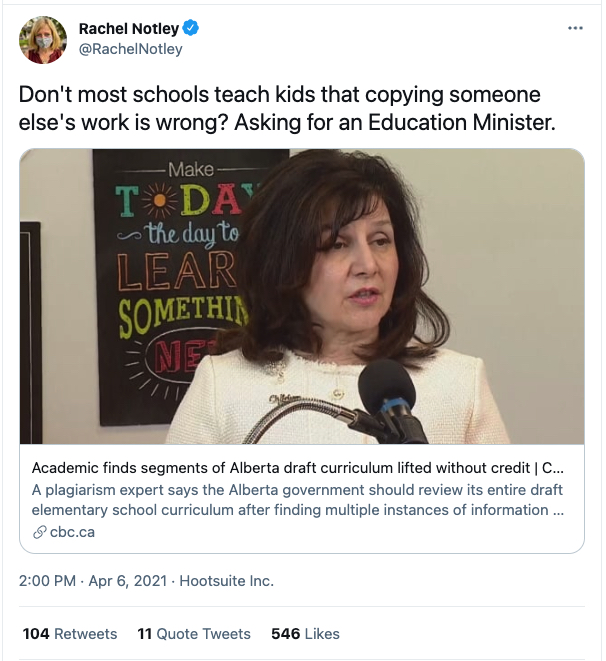This screenshot has width=606, height=661.
Task: Follow the cbc.ca source link
Action: (73, 532)
